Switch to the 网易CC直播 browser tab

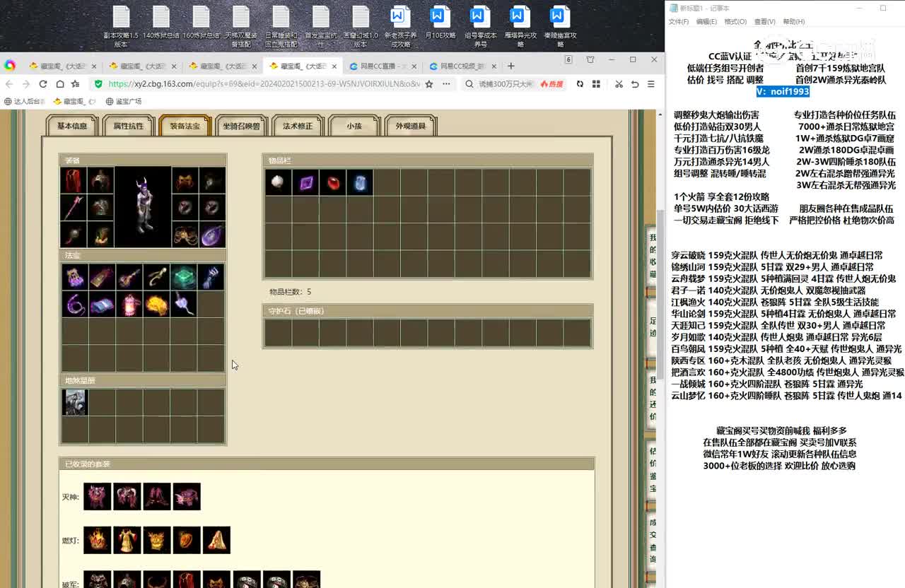coord(384,66)
